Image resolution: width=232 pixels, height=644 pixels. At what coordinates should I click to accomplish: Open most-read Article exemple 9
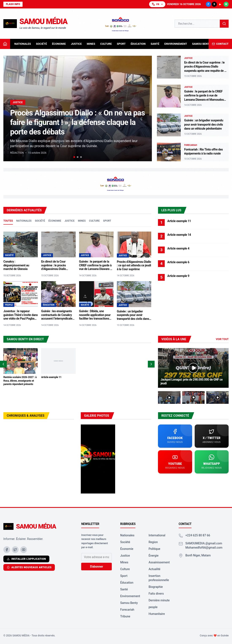(x=178, y=276)
